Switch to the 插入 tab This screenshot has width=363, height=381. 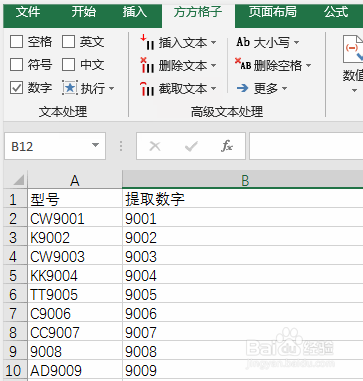pyautogui.click(x=134, y=12)
